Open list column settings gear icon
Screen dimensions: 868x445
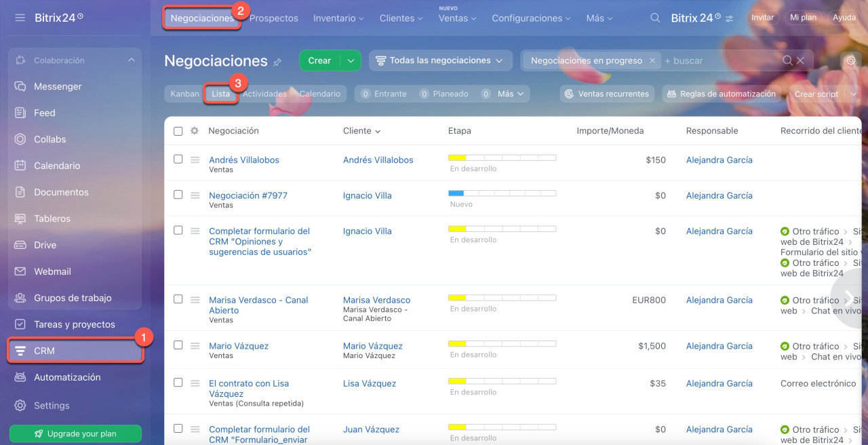(x=195, y=131)
